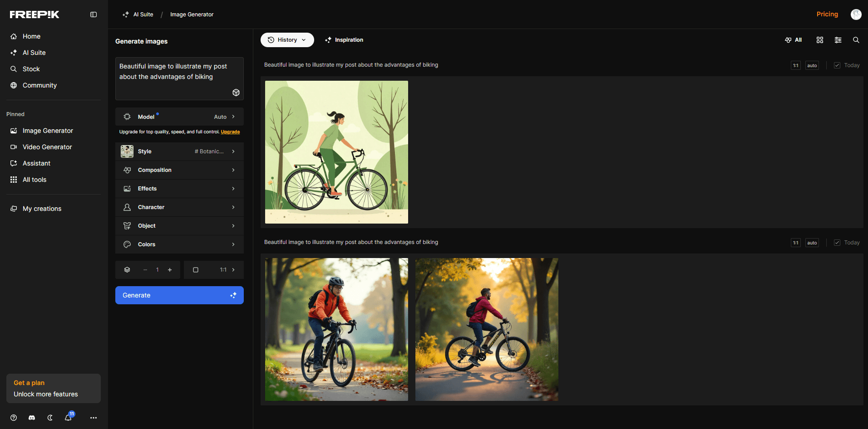Open the Discord icon at bottom left

coord(31,417)
